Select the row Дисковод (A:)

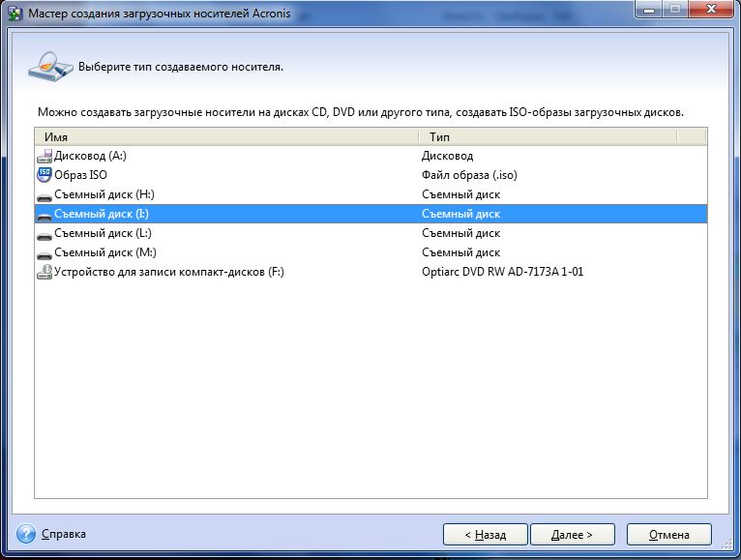[x=370, y=156]
